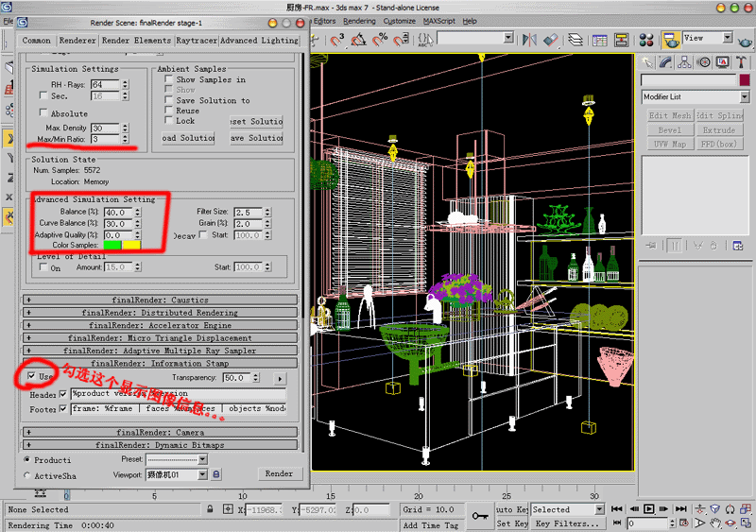Open the MAXScript menu
Screen dimensions: 756x532
pos(438,21)
